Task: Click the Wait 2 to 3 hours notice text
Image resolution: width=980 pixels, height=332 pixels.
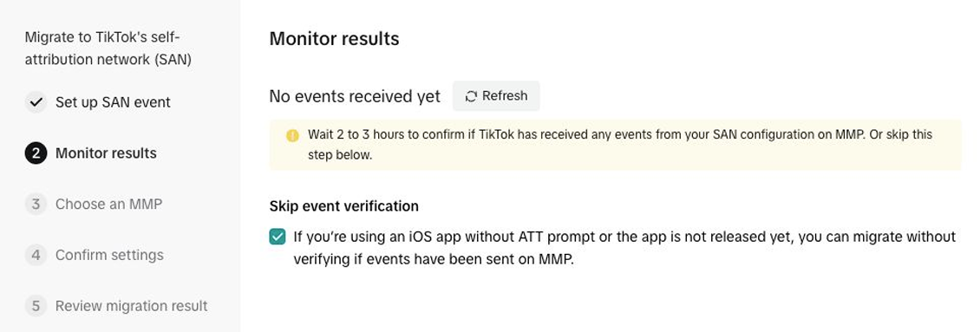Action: click(x=620, y=145)
